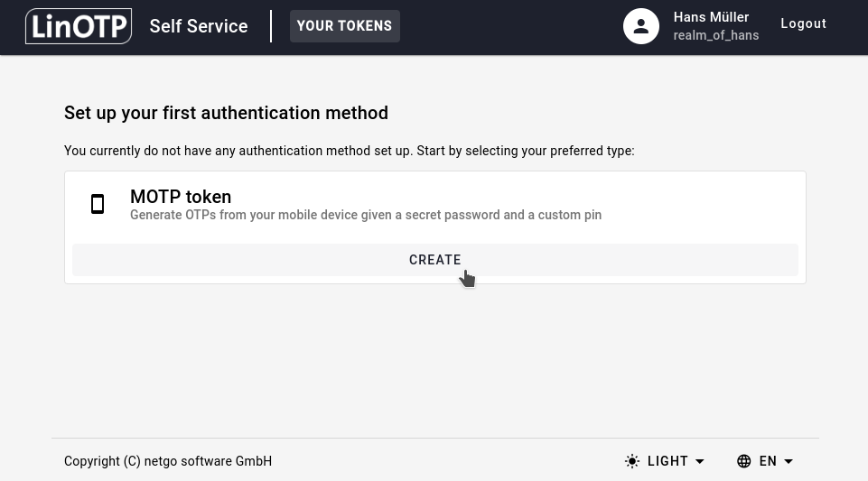This screenshot has height=481, width=868.
Task: Expand the Light theme dropdown arrow
Action: pyautogui.click(x=700, y=461)
